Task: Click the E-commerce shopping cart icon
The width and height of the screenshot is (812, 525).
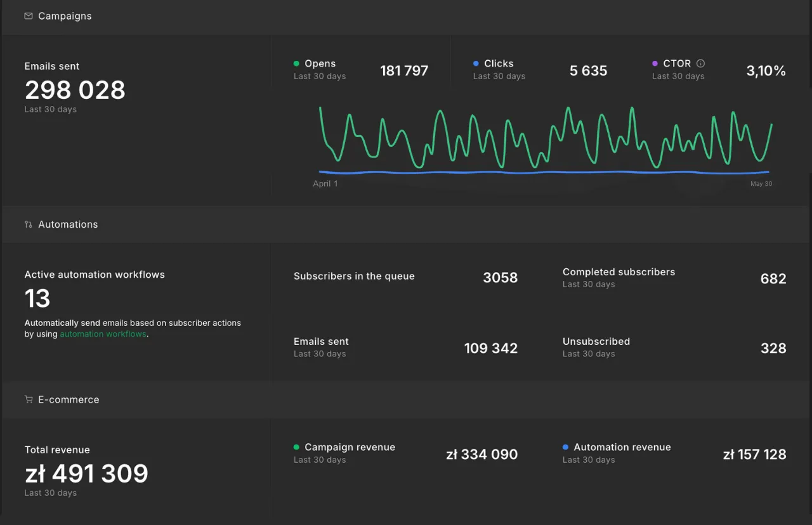Action: click(x=29, y=399)
